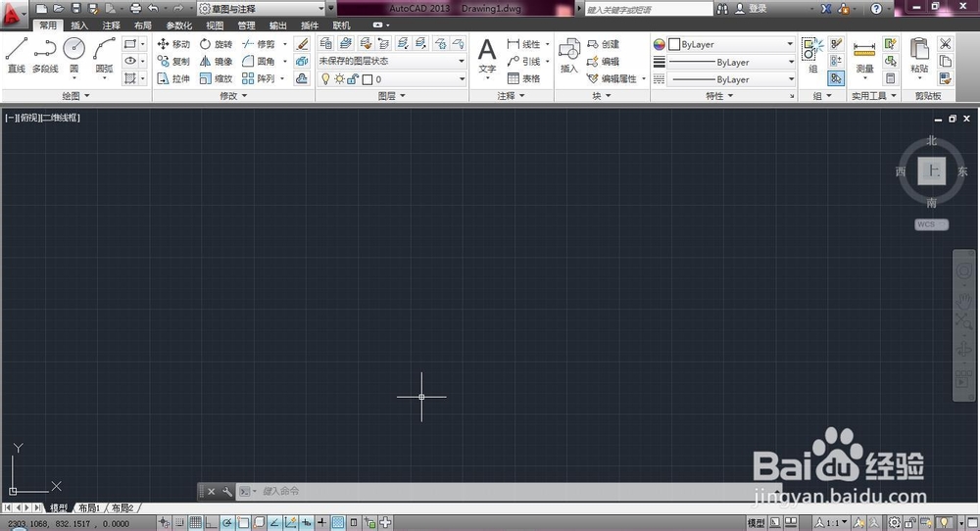Click the Array (阵列) tool
Image resolution: width=980 pixels, height=531 pixels.
pyautogui.click(x=259, y=78)
